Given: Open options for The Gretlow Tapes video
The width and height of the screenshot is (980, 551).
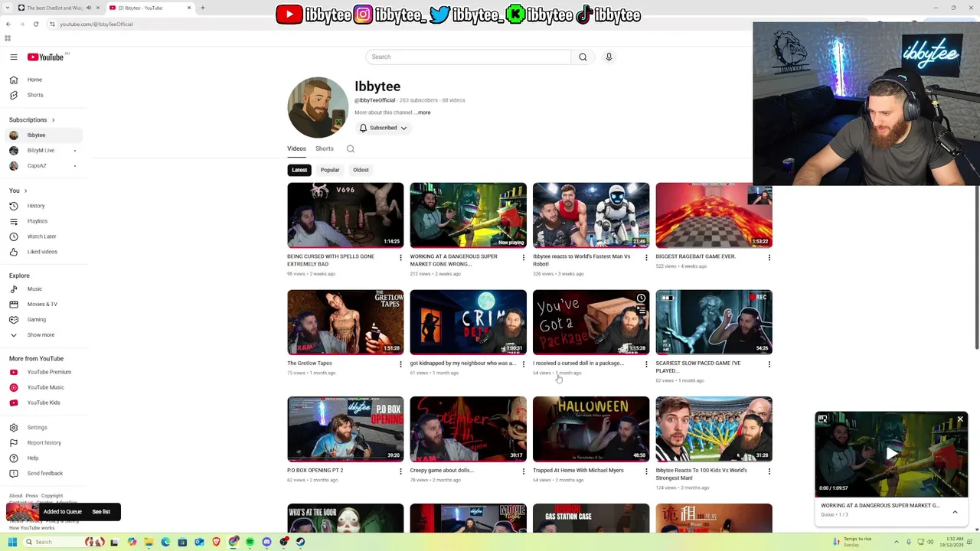Looking at the screenshot, I should [400, 364].
